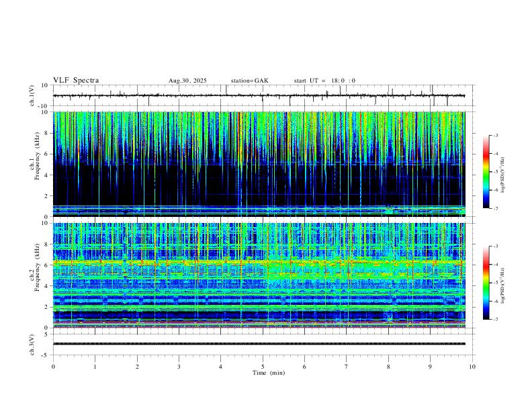Click the 'ch.1(V)' axis label
Screen dimensions: 532x411
click(x=32, y=95)
